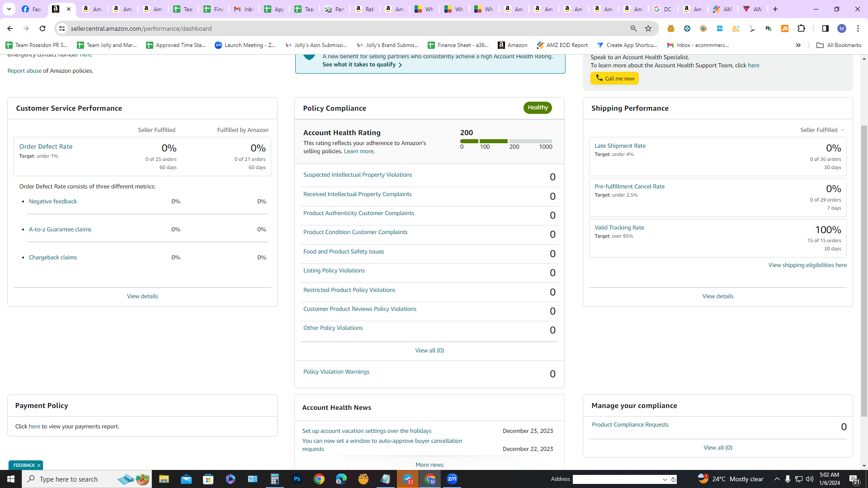
Task: Open Windows Start menu
Action: click(x=11, y=479)
